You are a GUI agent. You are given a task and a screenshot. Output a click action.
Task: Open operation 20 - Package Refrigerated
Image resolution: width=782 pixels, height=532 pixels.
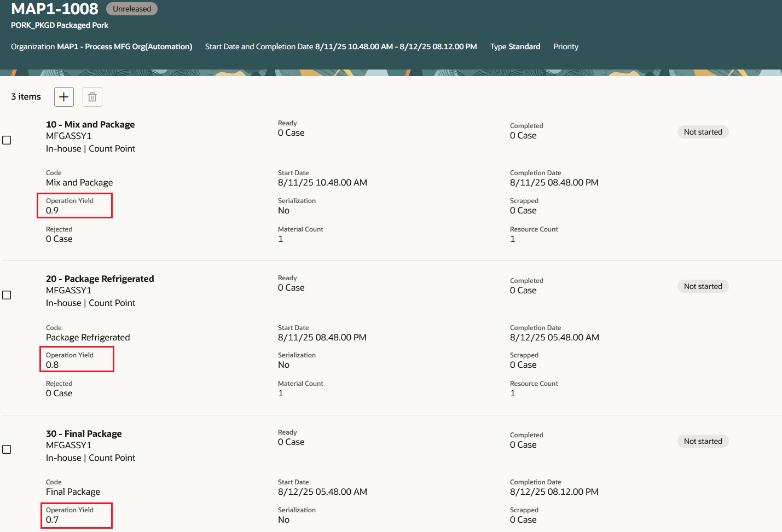click(x=100, y=279)
